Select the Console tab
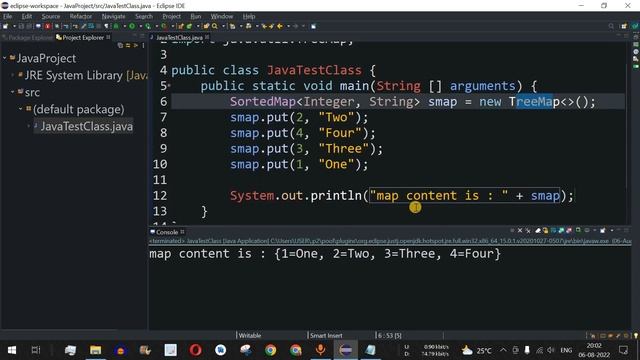This screenshot has height=360, width=640. click(x=167, y=232)
